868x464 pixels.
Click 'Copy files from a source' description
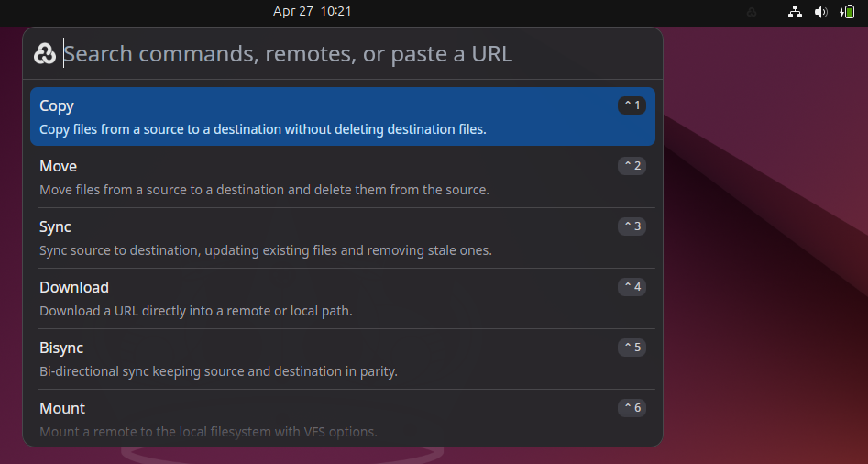tap(263, 129)
